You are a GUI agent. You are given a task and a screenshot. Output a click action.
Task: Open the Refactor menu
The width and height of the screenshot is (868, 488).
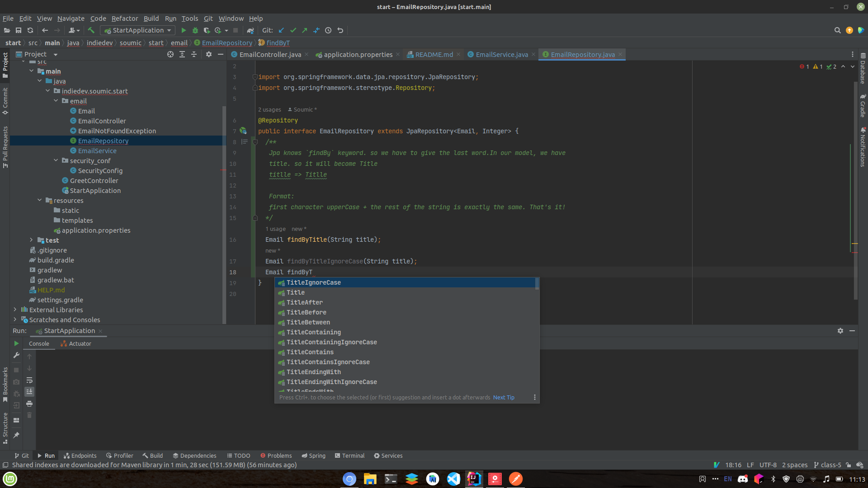124,19
